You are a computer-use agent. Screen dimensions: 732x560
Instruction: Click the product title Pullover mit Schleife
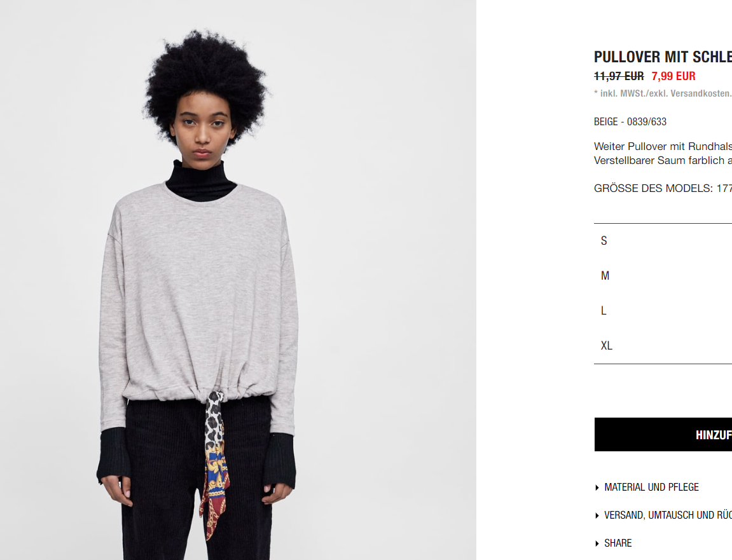(x=663, y=57)
